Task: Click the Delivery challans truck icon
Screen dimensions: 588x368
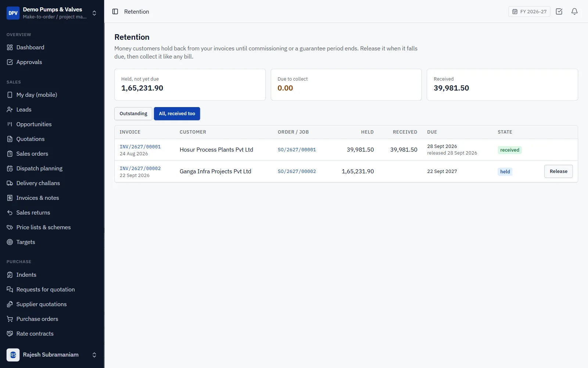Action: [10, 183]
